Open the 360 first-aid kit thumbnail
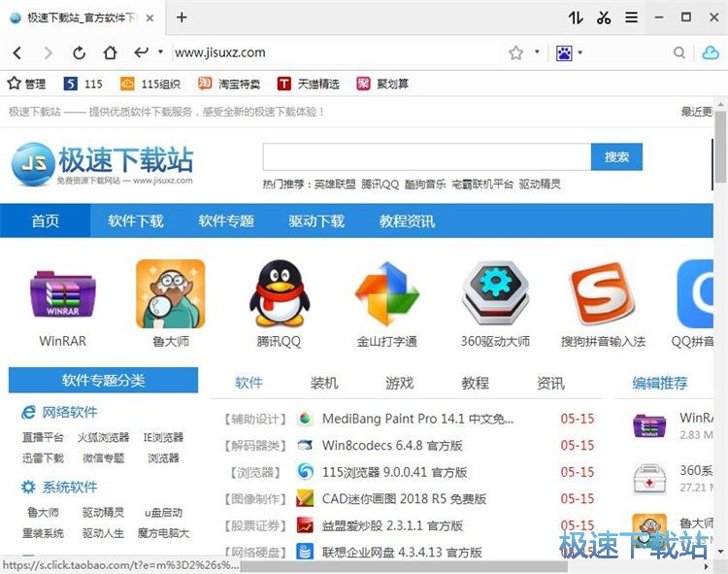Screen dimensions: 728x574 point(649,479)
